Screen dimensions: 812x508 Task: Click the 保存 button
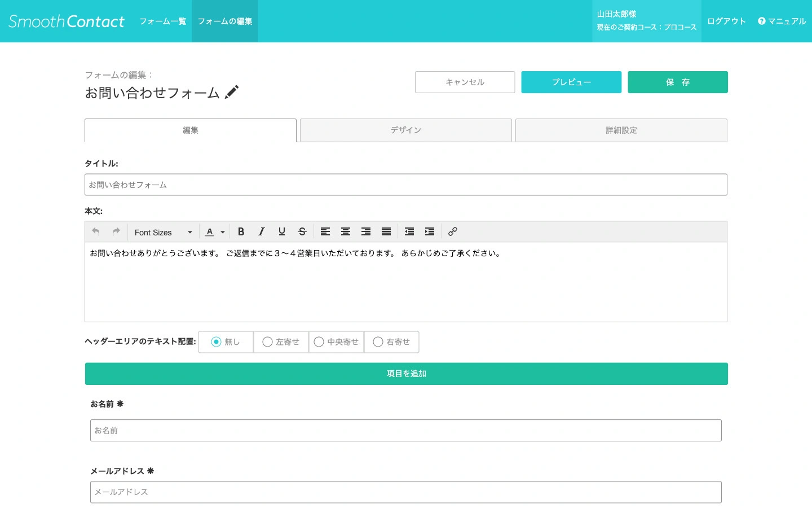[x=677, y=82]
